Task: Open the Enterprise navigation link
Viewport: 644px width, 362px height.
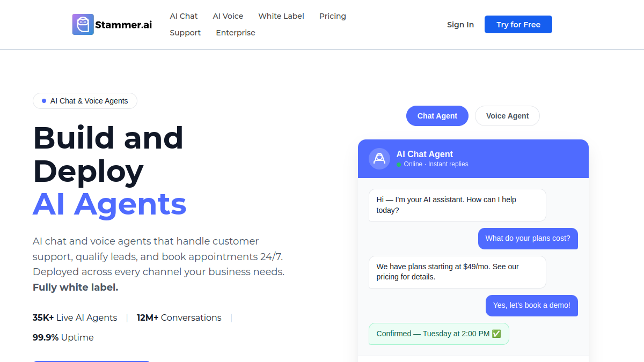Action: point(236,33)
